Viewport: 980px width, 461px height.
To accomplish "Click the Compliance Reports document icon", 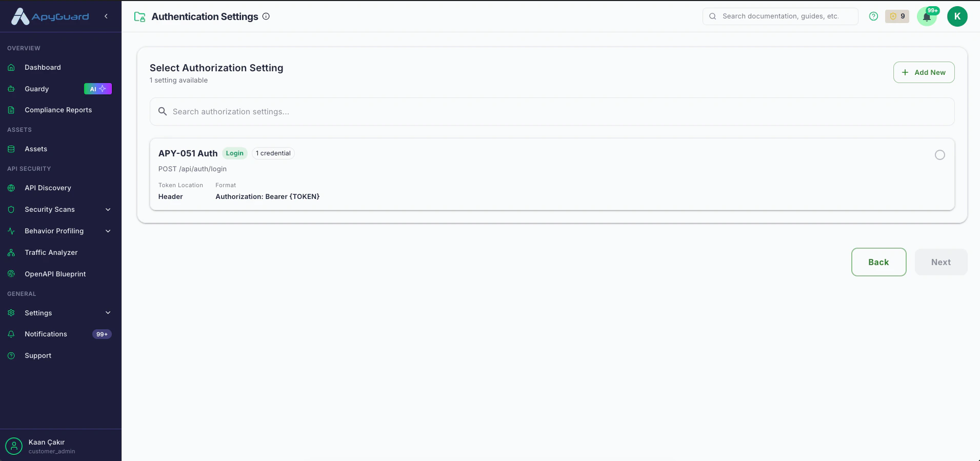I will pos(11,110).
